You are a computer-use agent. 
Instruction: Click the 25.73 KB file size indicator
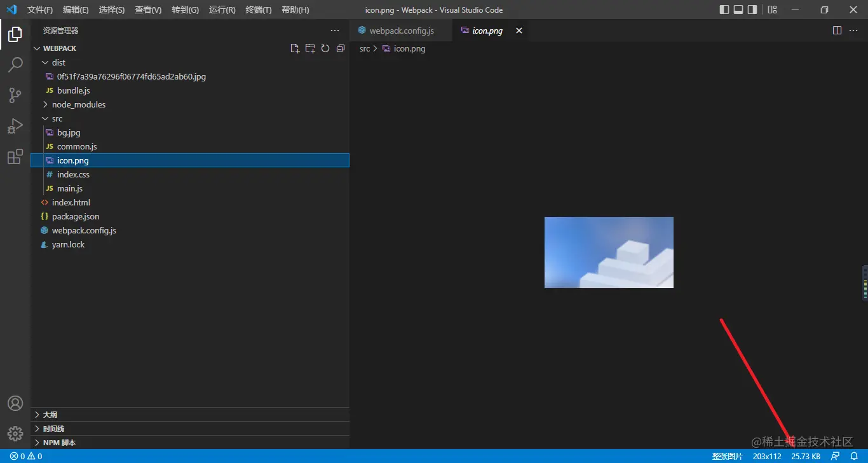pos(806,456)
